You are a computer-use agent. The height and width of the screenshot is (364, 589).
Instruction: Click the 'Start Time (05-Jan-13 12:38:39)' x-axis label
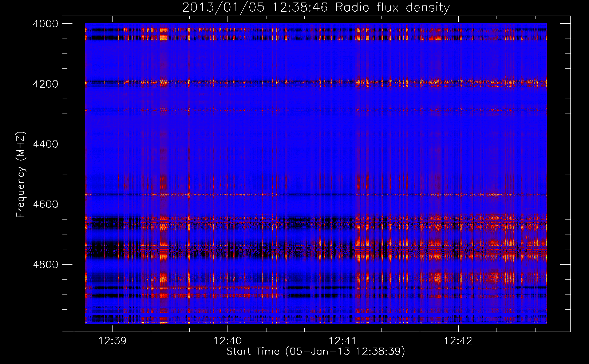point(316,352)
